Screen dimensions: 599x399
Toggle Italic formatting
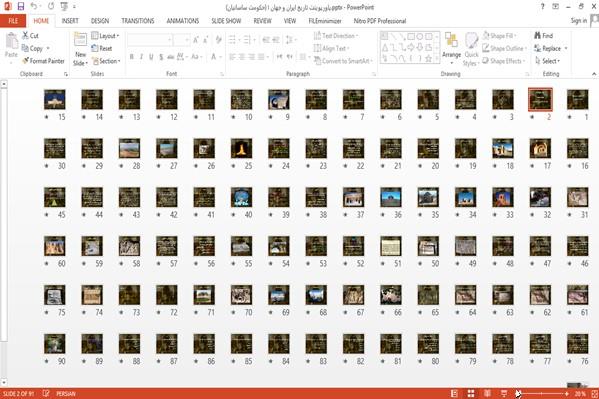[141, 57]
